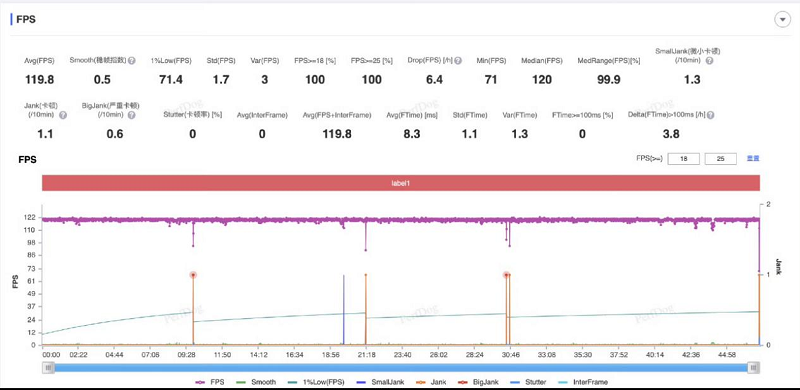
Task: Click help icon next to SmallJank (/10min)
Action: tap(709, 61)
